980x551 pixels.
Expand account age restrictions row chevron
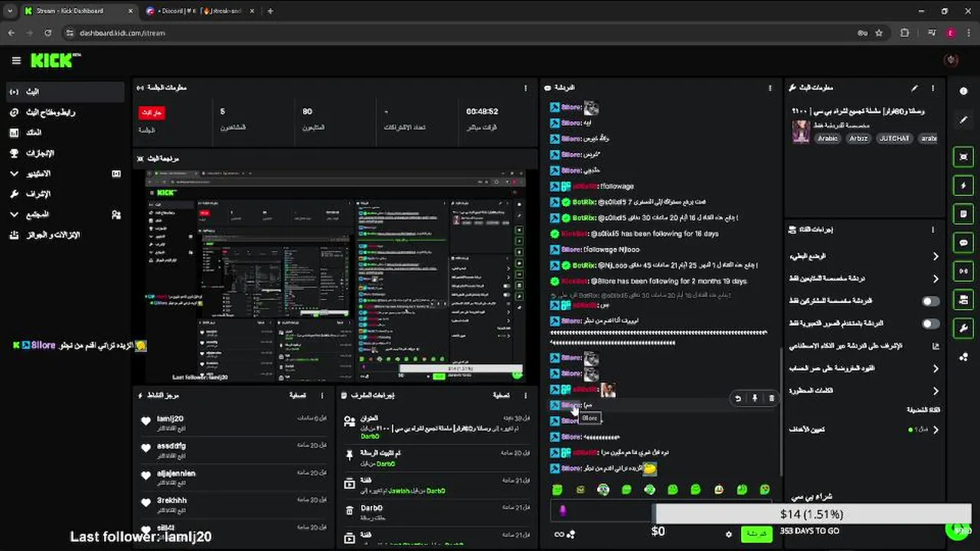pos(936,368)
